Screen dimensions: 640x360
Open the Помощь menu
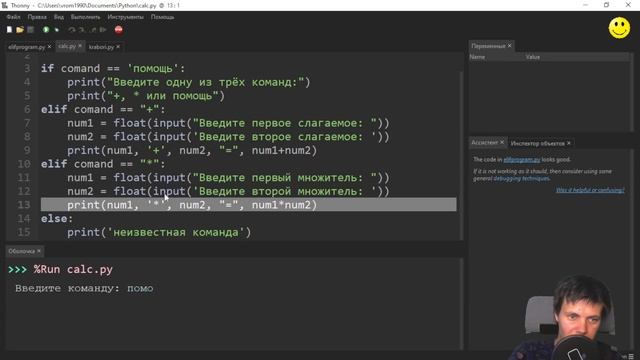[x=162, y=17]
